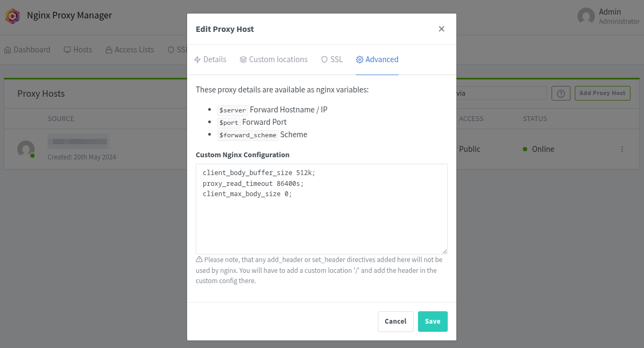Viewport: 644px width, 348px height.
Task: Click the Add Proxy Host button
Action: 602,93
